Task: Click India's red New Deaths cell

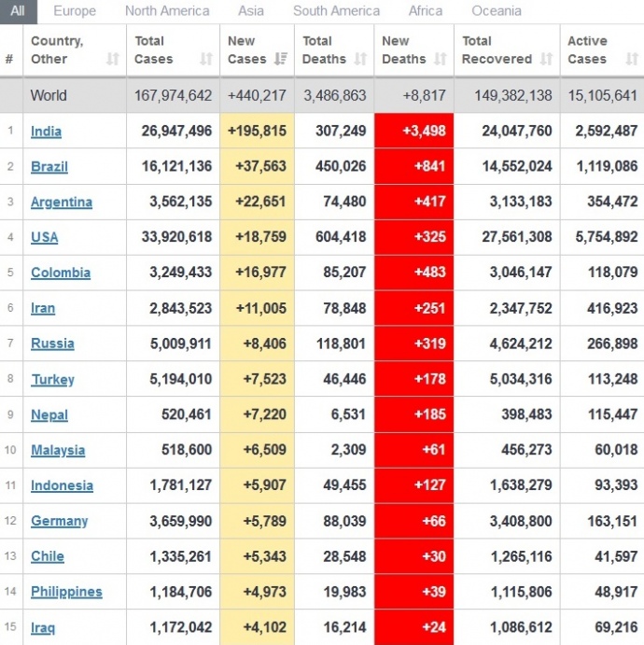Action: (413, 131)
